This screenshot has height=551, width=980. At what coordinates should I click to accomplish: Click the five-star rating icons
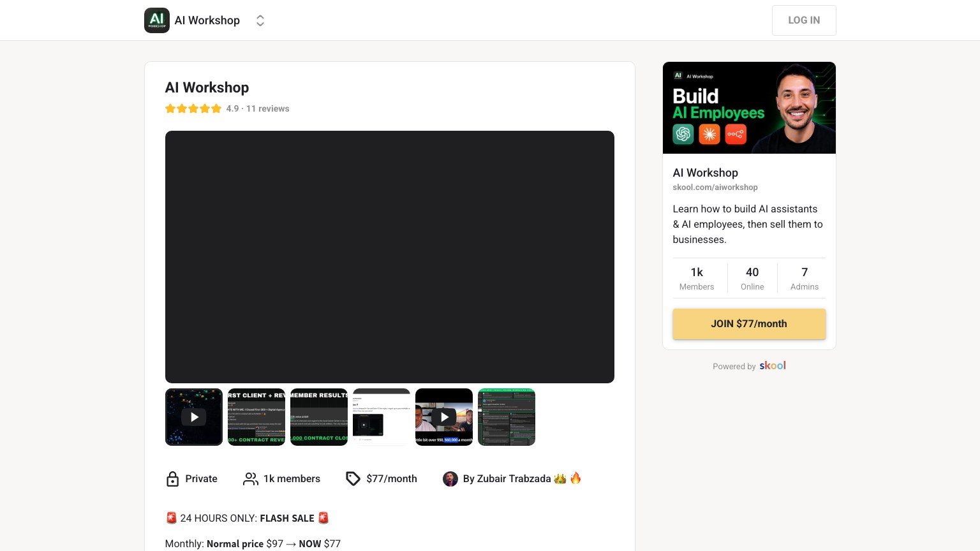pyautogui.click(x=193, y=108)
